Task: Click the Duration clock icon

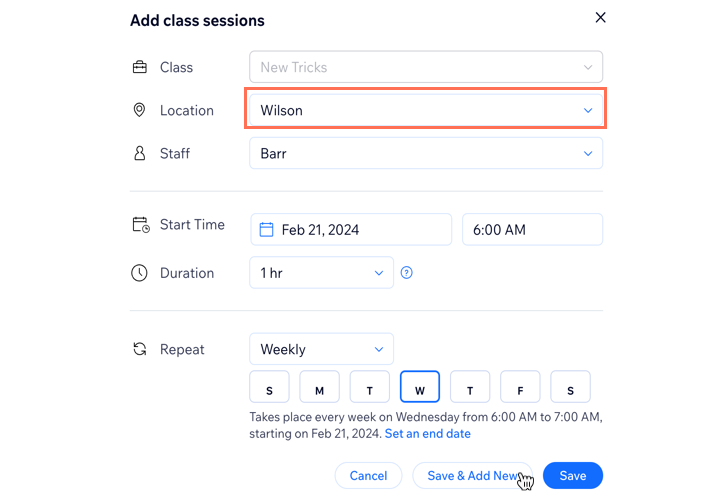Action: point(140,273)
